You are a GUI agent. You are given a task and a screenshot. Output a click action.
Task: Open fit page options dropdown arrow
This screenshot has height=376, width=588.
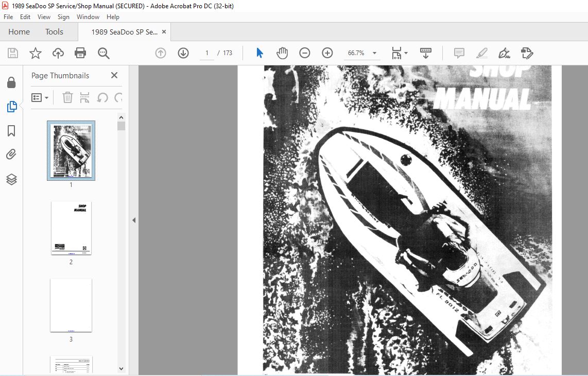tap(406, 53)
